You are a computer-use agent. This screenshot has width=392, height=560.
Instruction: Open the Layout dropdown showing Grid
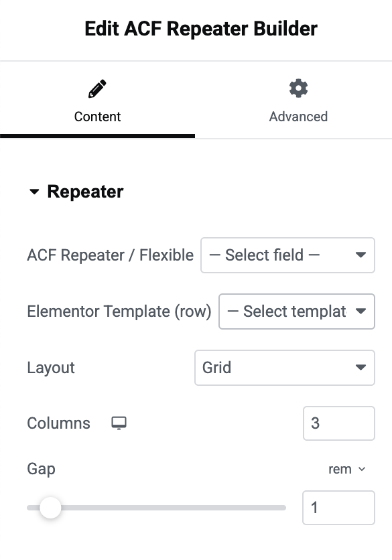(x=284, y=368)
